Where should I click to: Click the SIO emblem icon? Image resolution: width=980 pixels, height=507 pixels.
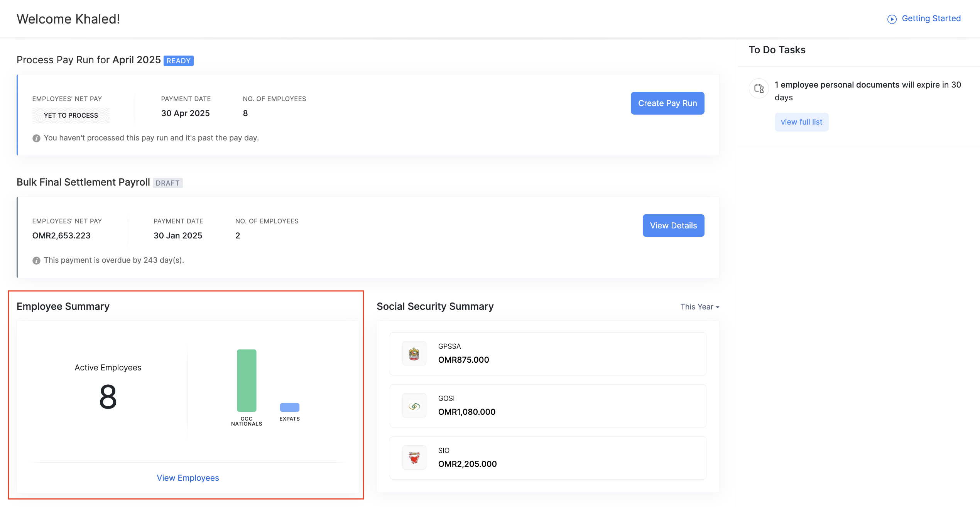pyautogui.click(x=414, y=458)
